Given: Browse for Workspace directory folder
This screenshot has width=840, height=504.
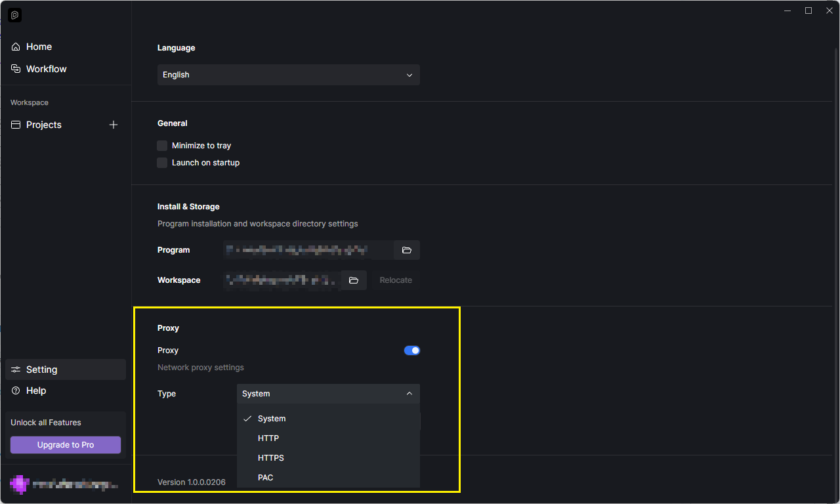Looking at the screenshot, I should coord(354,280).
